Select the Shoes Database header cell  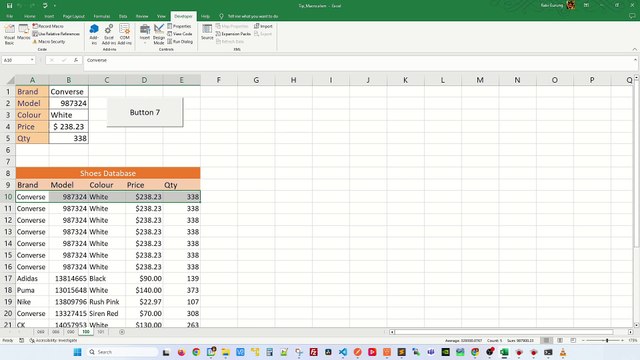[108, 173]
